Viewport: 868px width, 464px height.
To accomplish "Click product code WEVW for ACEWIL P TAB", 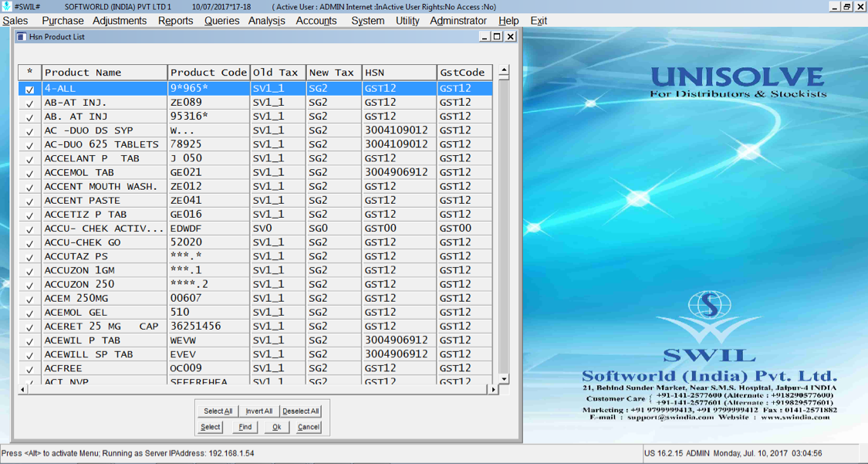I will pos(183,340).
